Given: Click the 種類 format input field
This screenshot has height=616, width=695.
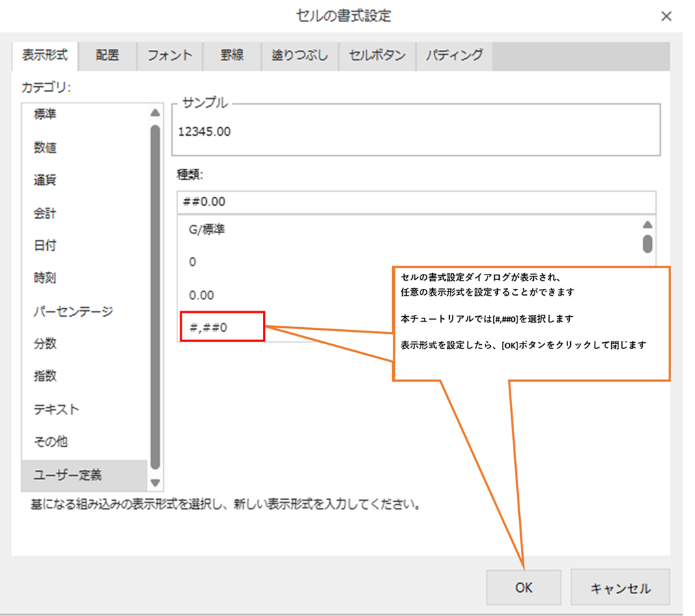Looking at the screenshot, I should pos(415,202).
